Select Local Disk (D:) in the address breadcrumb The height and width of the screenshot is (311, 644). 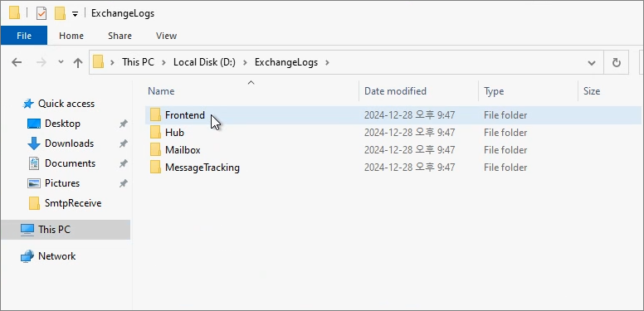204,62
